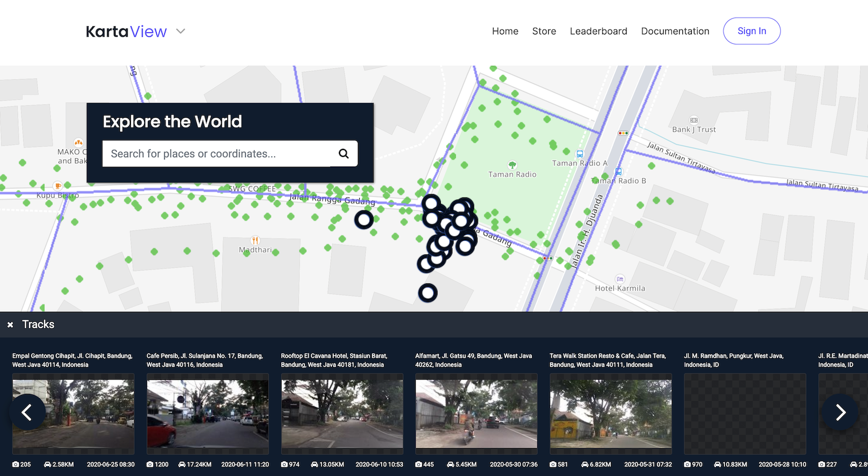Click the Bank J Trust bank icon

[694, 120]
